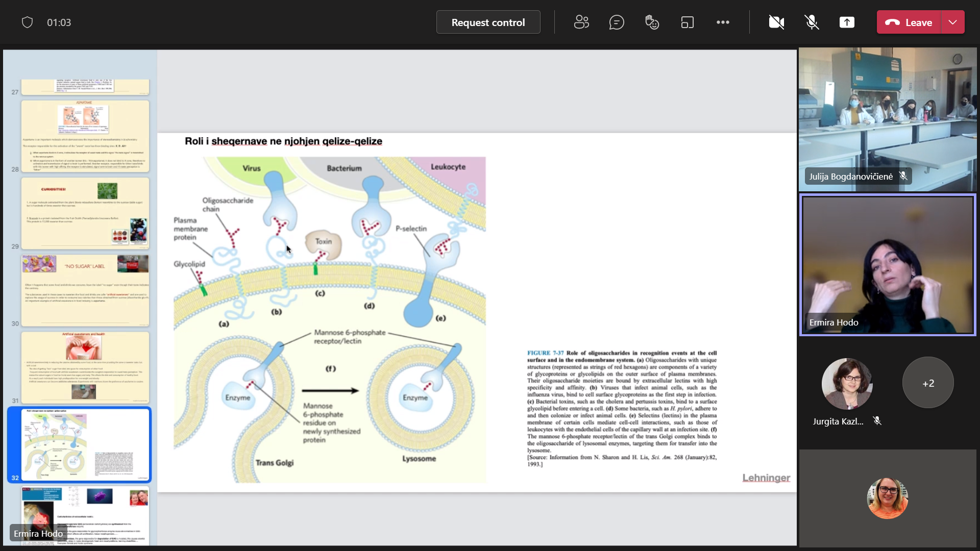Viewport: 980px width, 551px height.
Task: Open the participants people icon
Action: click(x=581, y=22)
